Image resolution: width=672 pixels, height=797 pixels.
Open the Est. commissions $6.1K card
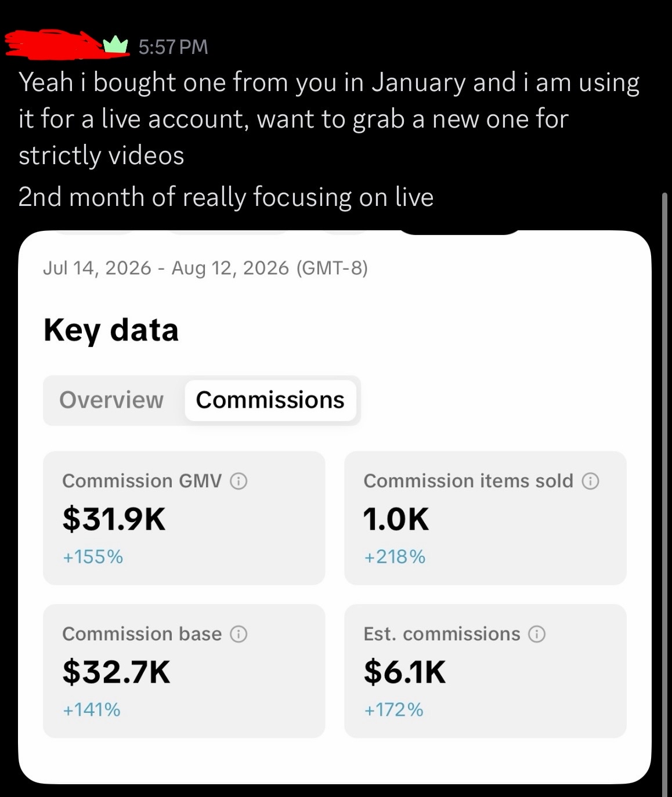[485, 671]
